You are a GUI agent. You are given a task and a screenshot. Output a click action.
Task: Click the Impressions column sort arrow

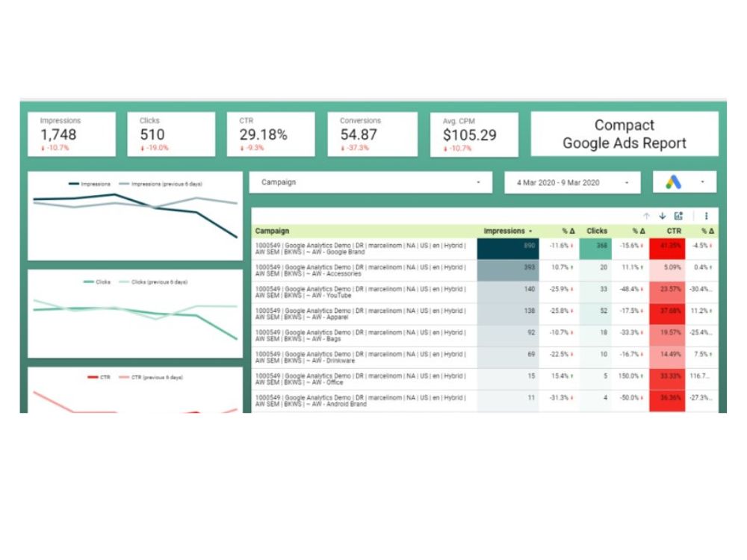click(530, 231)
